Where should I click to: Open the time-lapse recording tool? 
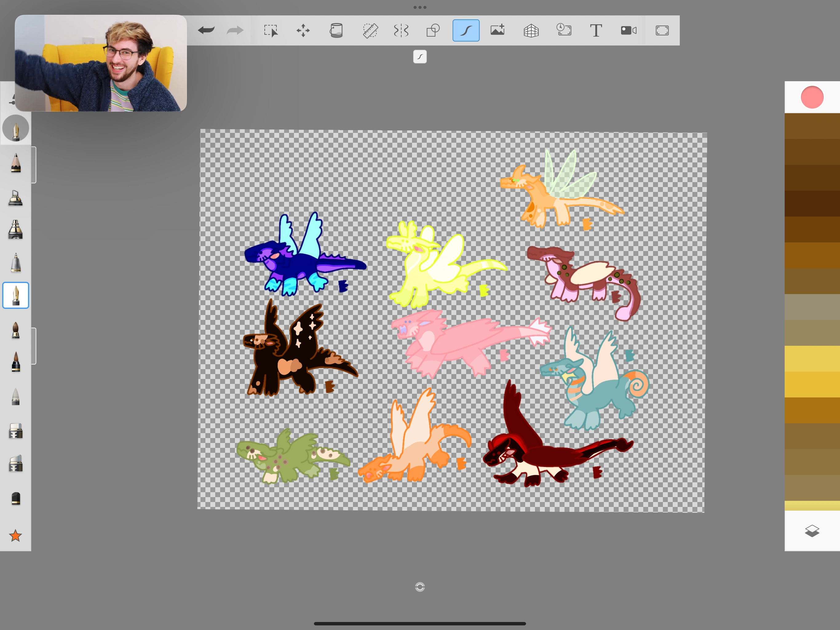(x=564, y=30)
